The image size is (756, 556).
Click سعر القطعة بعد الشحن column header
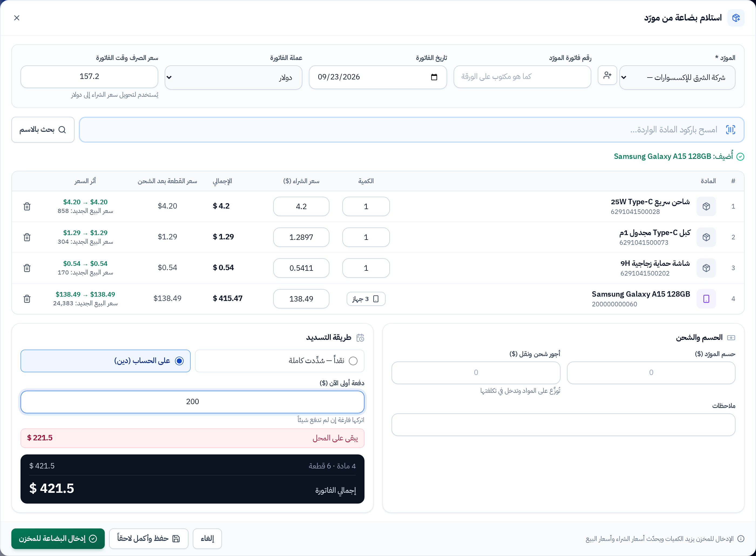(167, 181)
